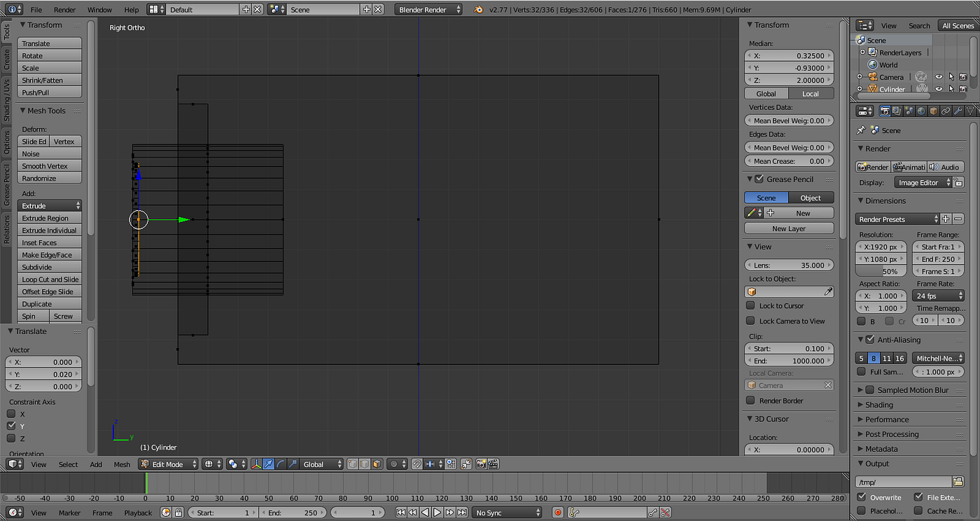The width and height of the screenshot is (980, 521).
Task: Enable Lock Camera to View checkbox
Action: (750, 321)
